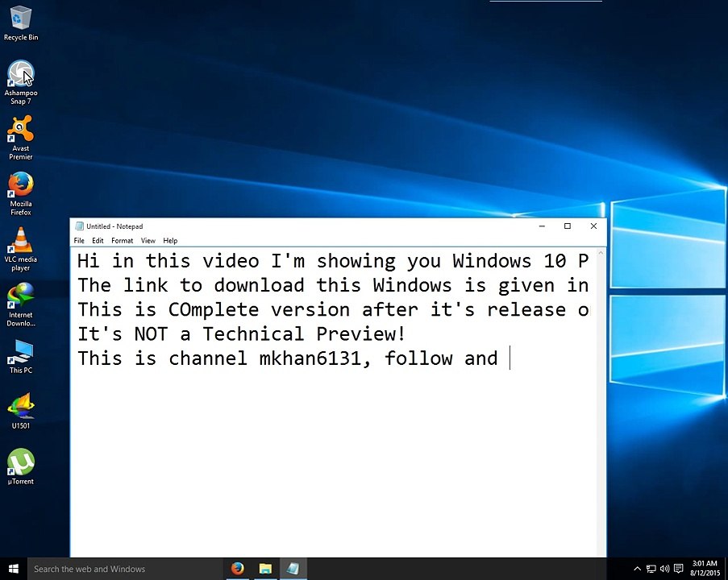The height and width of the screenshot is (580, 728).
Task: Click the U1501 desktop shortcut
Action: click(x=21, y=411)
